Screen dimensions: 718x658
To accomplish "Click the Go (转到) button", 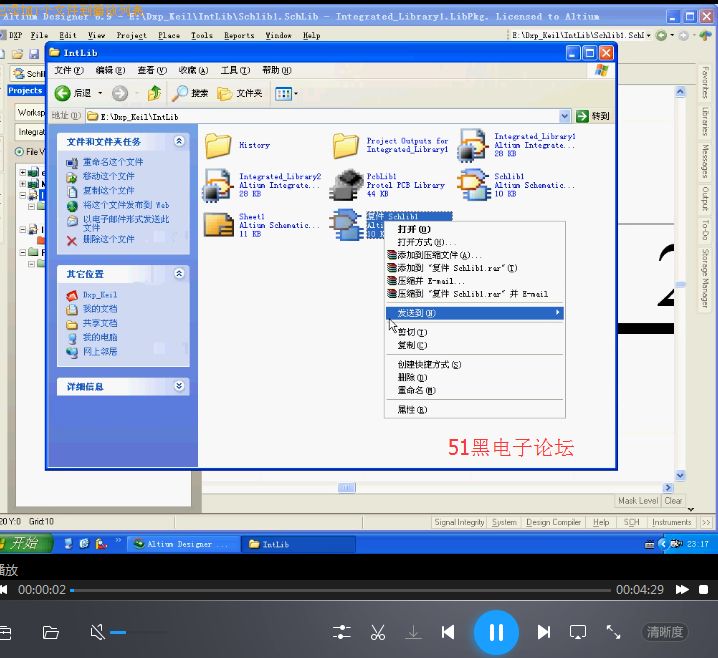I will tap(593, 116).
